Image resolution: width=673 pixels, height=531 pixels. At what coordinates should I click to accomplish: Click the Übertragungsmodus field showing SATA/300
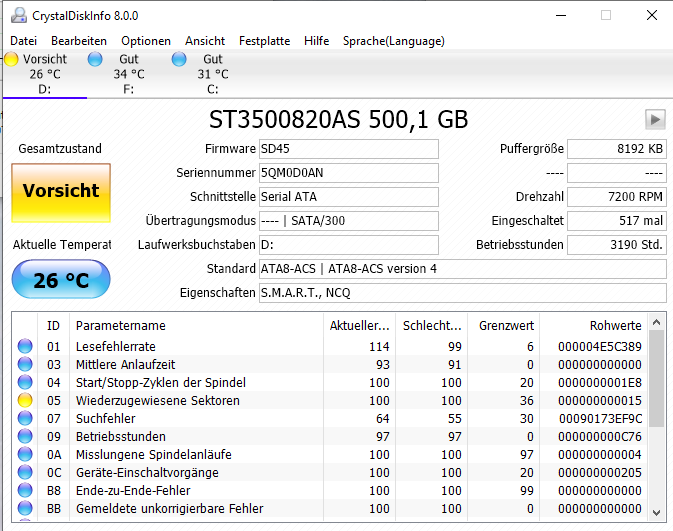pos(349,221)
